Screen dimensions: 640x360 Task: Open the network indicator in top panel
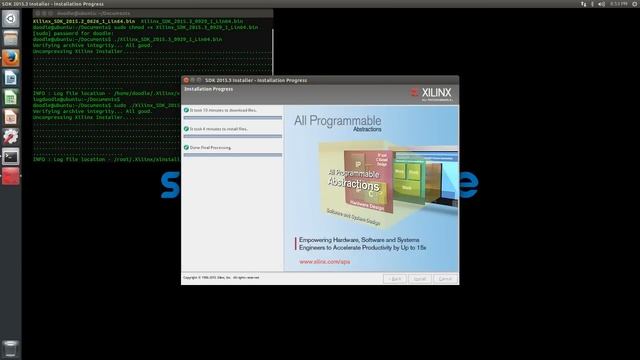click(583, 4)
